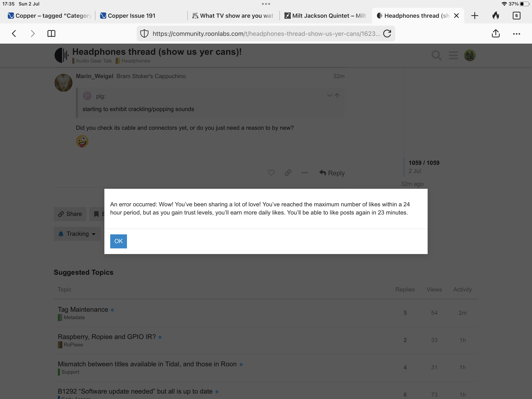Open the browser share icon
The height and width of the screenshot is (399, 532).
pyautogui.click(x=495, y=34)
